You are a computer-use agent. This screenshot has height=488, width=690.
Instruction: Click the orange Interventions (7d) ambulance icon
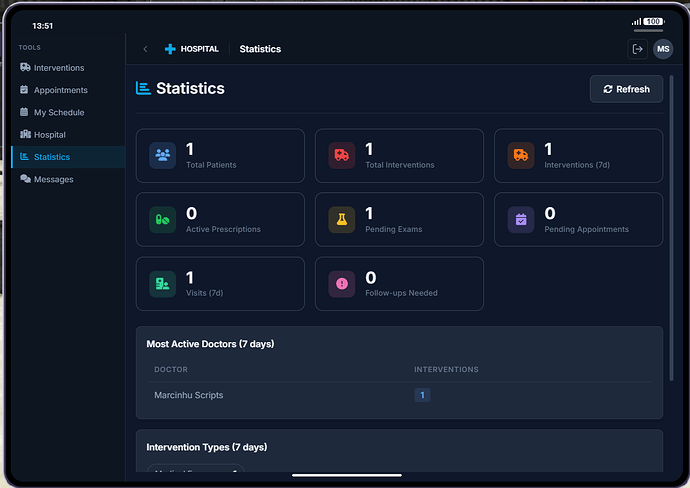tap(521, 155)
